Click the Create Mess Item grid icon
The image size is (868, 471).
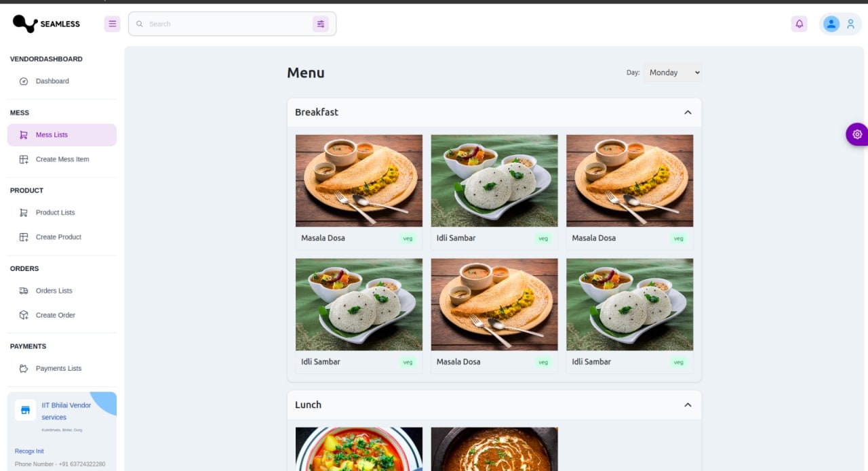click(24, 159)
